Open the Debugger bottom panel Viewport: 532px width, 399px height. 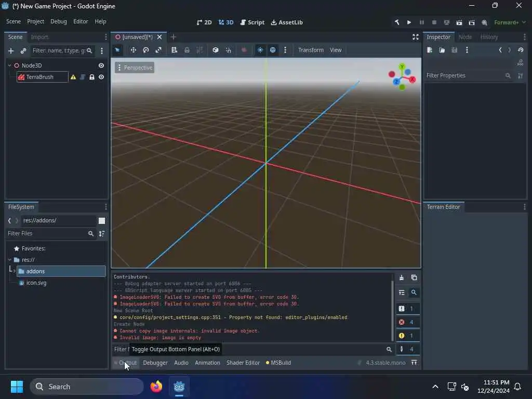[155, 363]
